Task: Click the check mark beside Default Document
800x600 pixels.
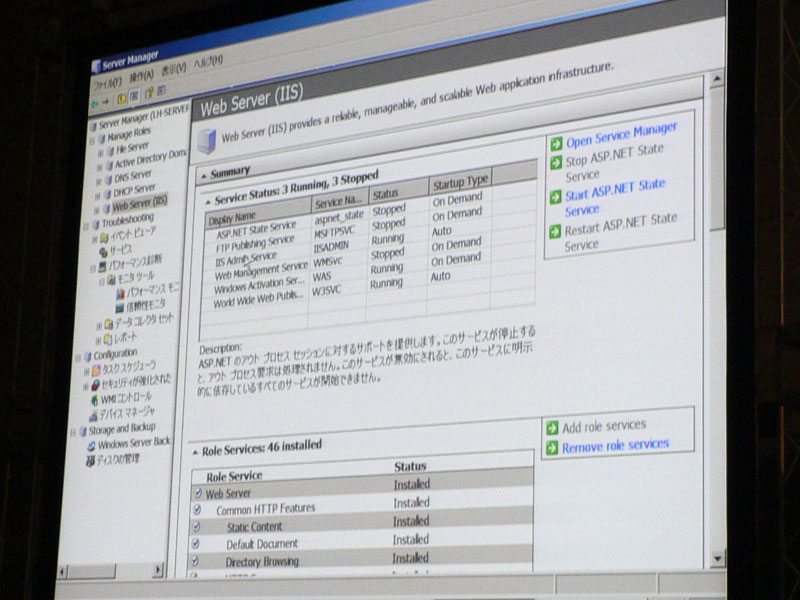Action: (x=195, y=543)
